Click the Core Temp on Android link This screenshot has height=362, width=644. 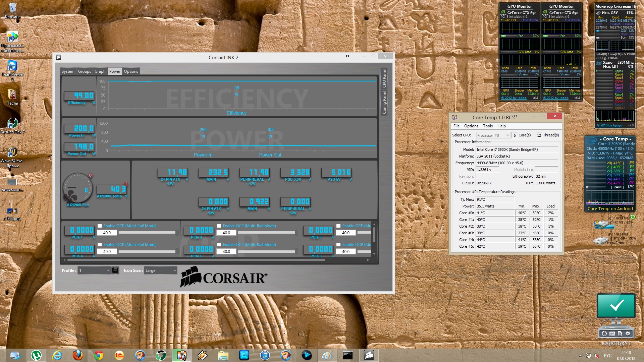610,208
